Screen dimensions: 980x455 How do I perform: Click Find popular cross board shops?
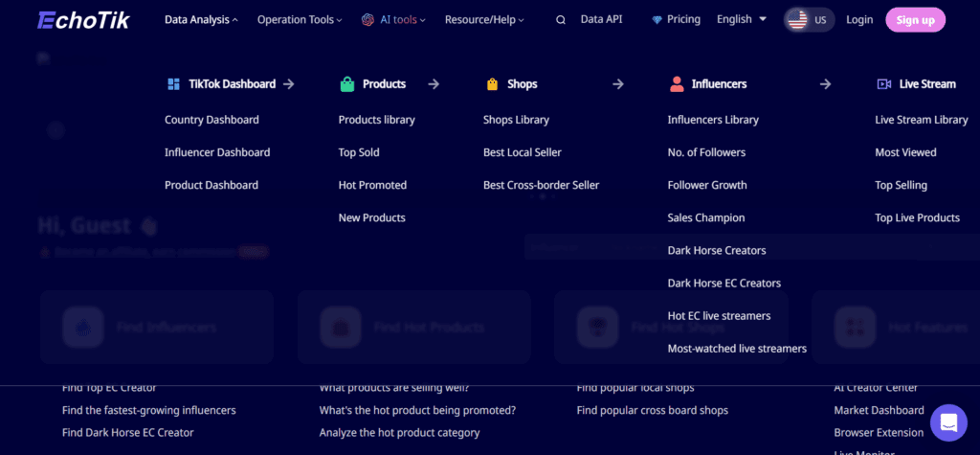point(653,411)
